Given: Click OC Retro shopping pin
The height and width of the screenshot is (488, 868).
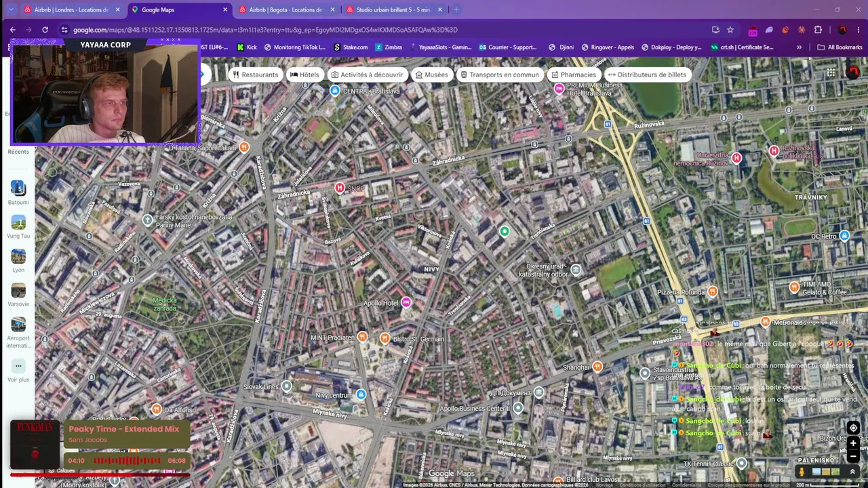Looking at the screenshot, I should tap(844, 236).
